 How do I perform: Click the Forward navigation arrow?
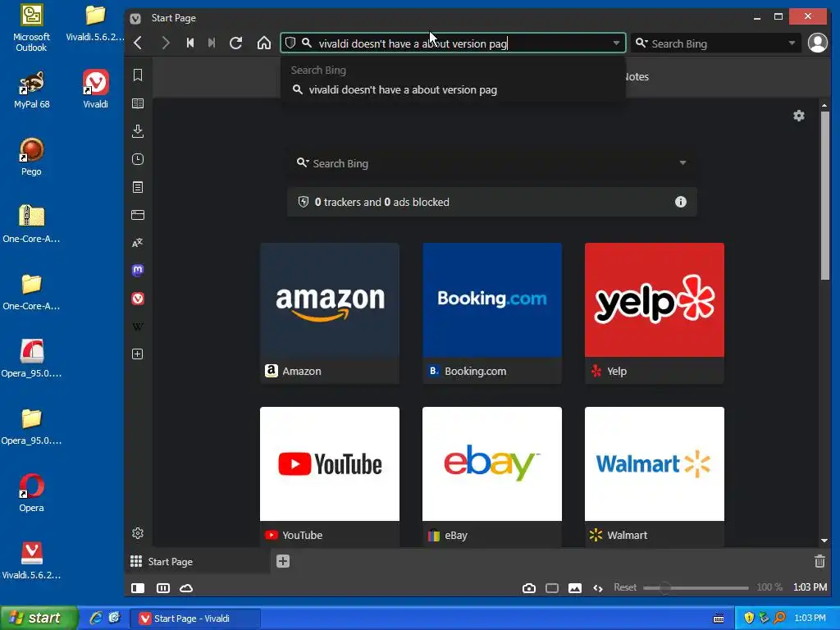pyautogui.click(x=166, y=43)
